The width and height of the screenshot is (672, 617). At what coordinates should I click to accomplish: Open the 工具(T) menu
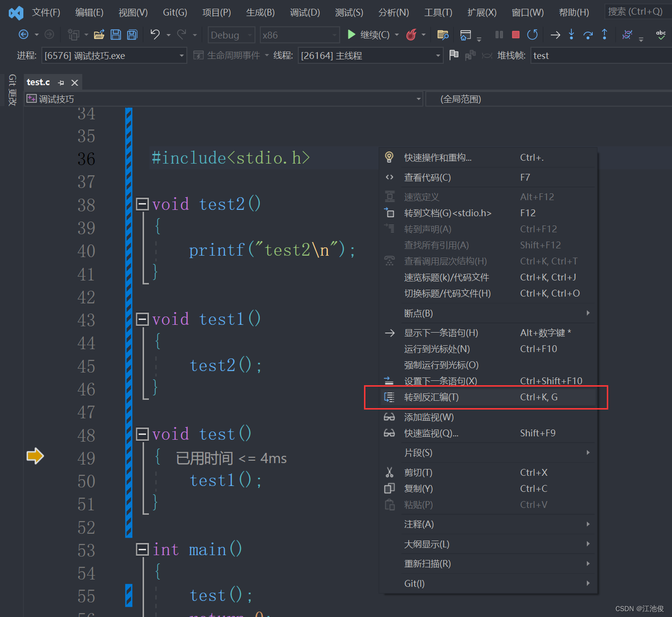pos(438,13)
